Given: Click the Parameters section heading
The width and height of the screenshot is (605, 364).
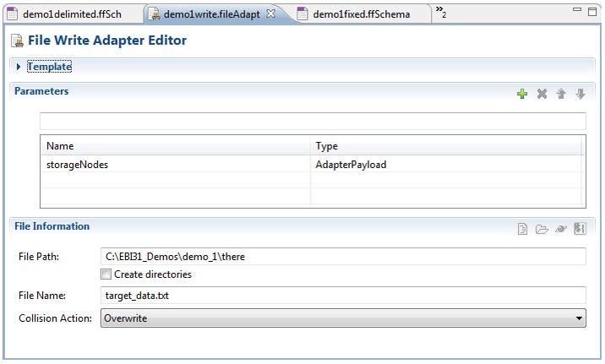Looking at the screenshot, I should click(x=41, y=91).
